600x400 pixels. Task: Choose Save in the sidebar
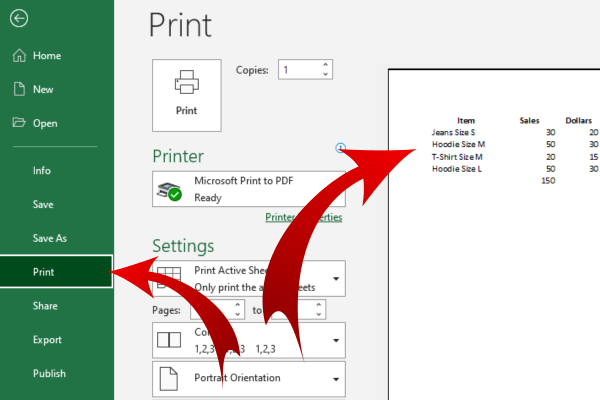click(x=43, y=204)
